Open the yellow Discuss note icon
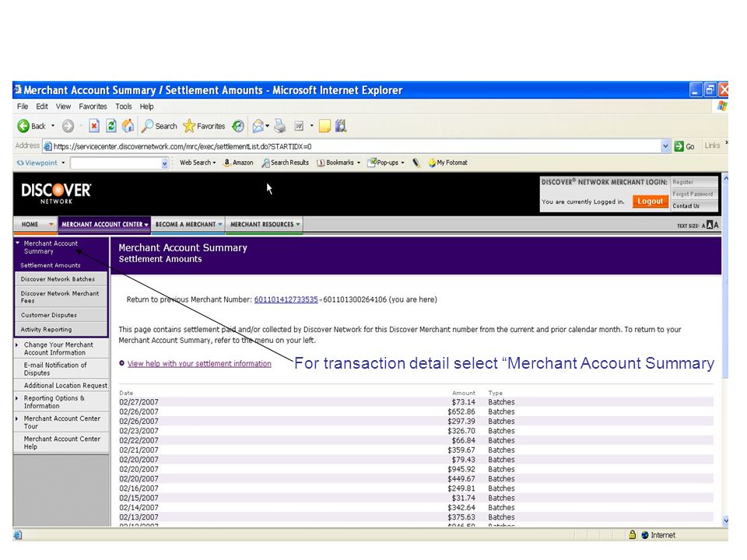Image resolution: width=747 pixels, height=560 pixels. (x=324, y=126)
